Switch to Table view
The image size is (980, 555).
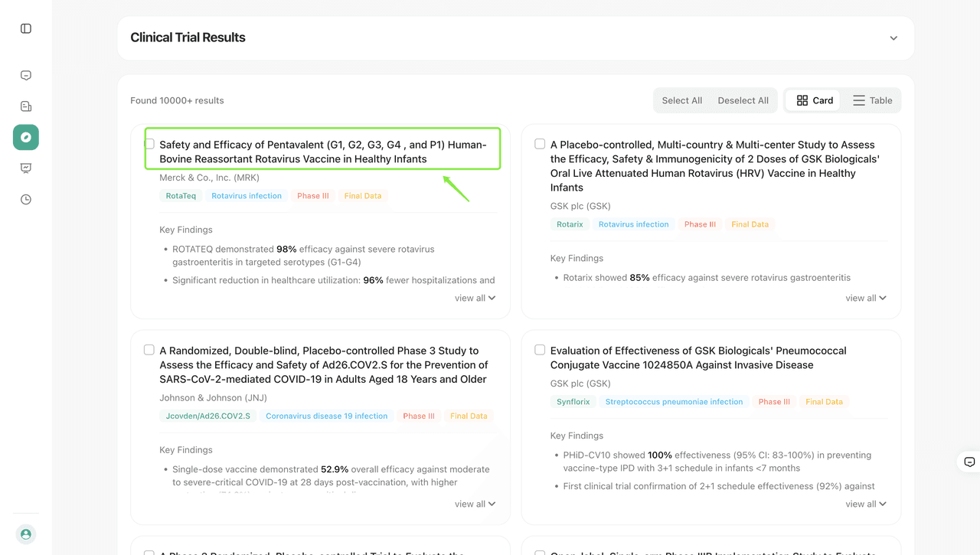tap(872, 100)
